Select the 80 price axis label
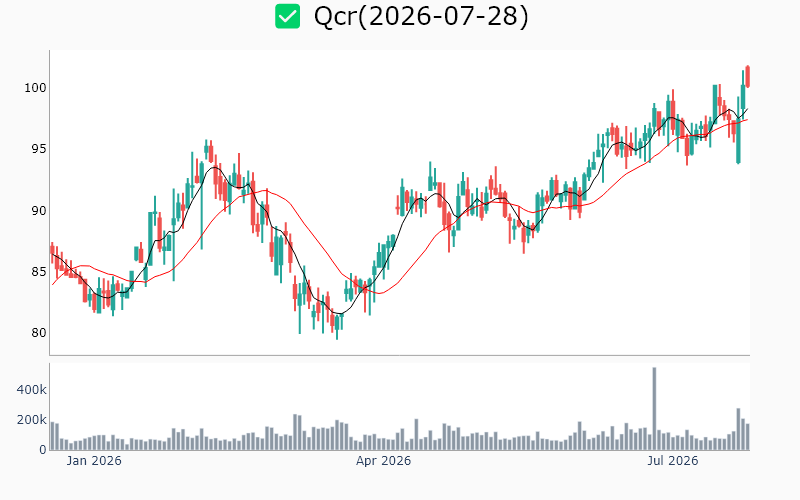 [x=38, y=333]
